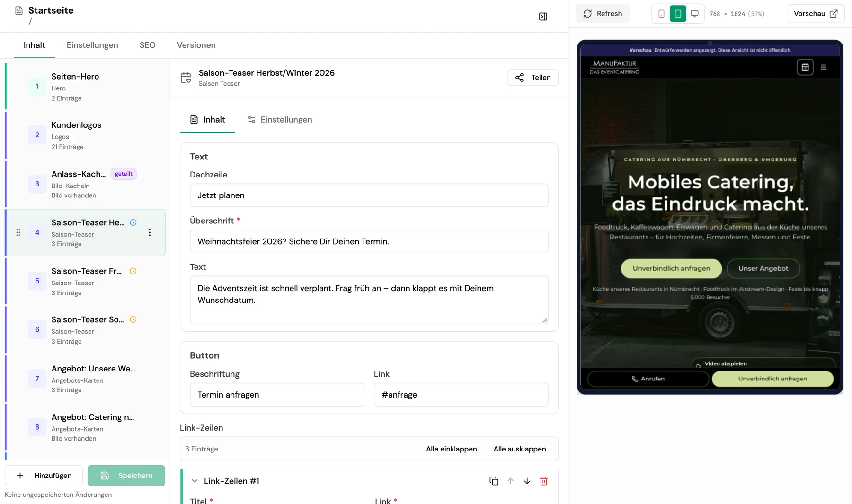Open the hamburger menu in the preview

(x=824, y=67)
